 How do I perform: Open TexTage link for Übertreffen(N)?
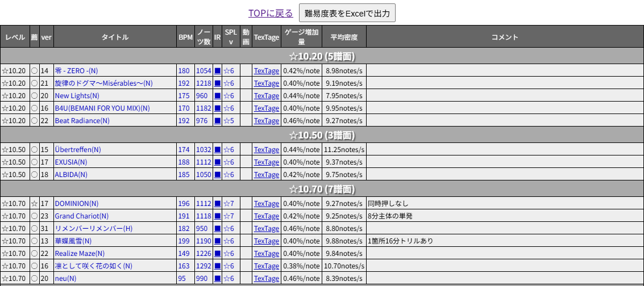(x=267, y=150)
